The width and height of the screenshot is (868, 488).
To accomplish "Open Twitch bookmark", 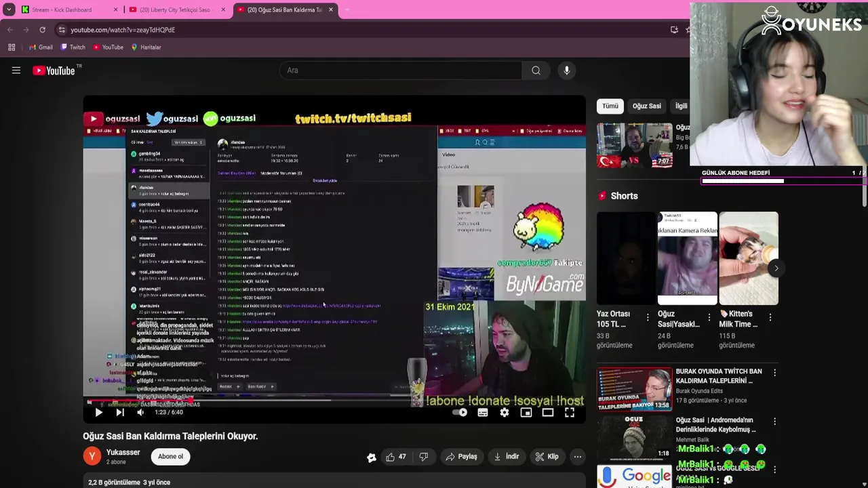I will tap(73, 47).
